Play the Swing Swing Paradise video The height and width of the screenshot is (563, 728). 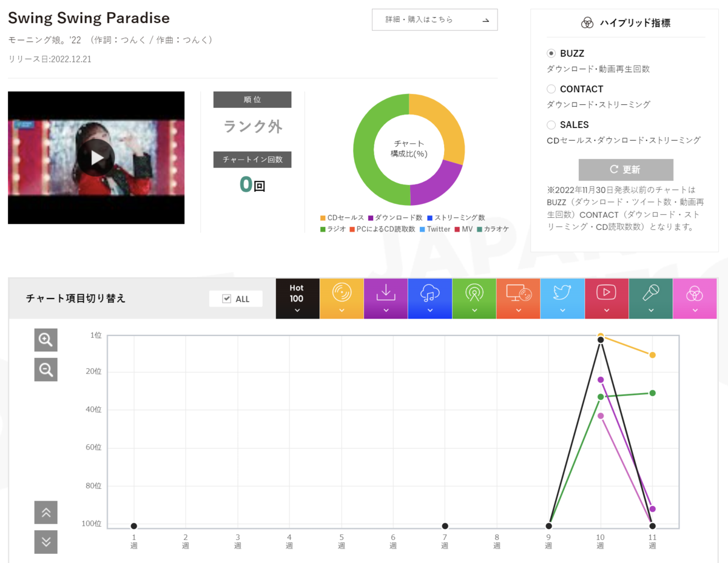pos(97,158)
